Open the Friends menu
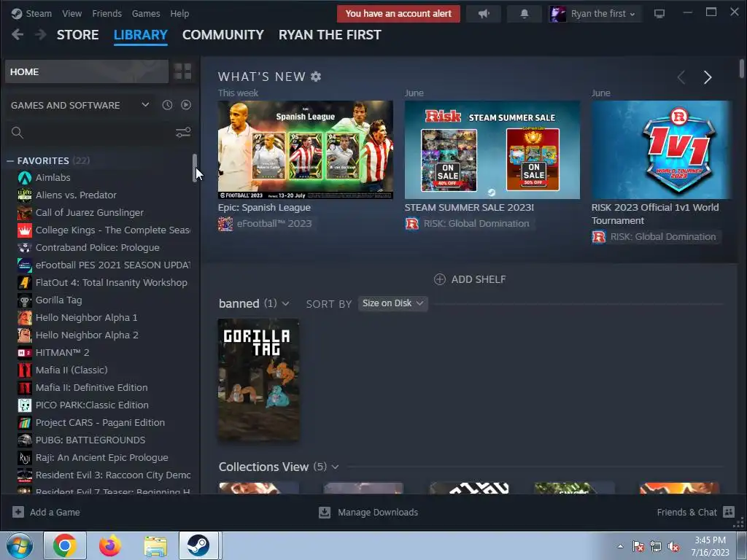Image resolution: width=747 pixels, height=560 pixels. coord(107,13)
